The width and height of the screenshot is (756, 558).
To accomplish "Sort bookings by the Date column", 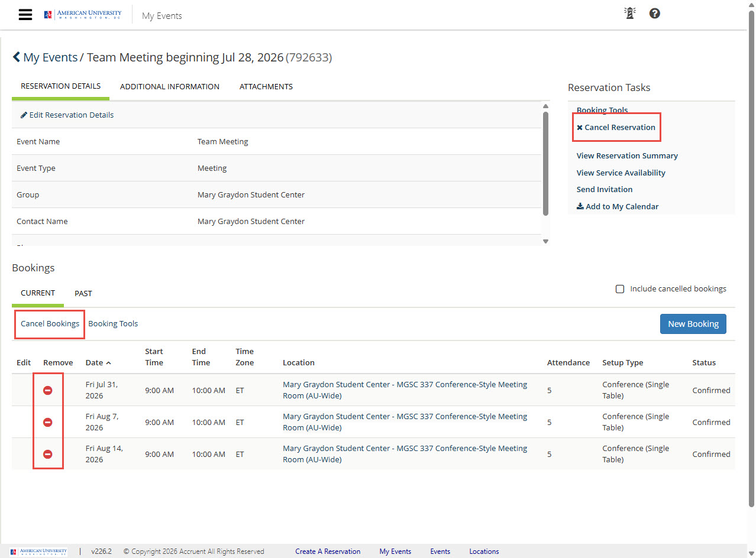I will [x=98, y=362].
